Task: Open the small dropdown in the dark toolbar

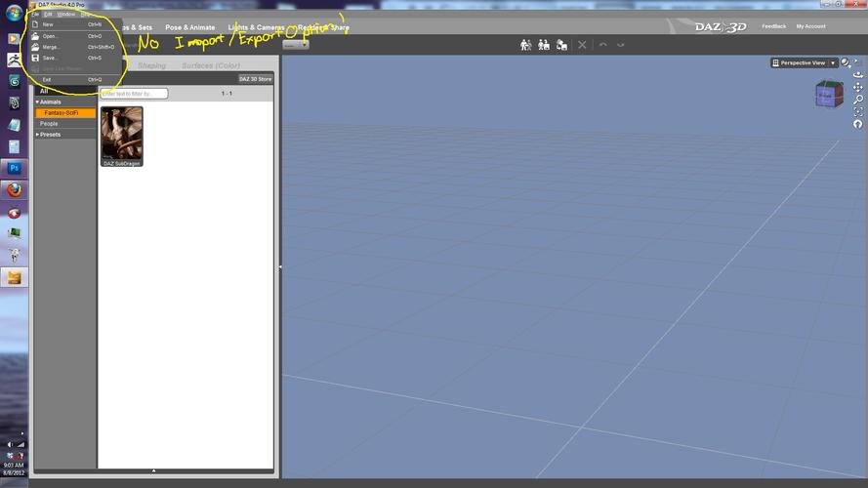Action: 296,45
